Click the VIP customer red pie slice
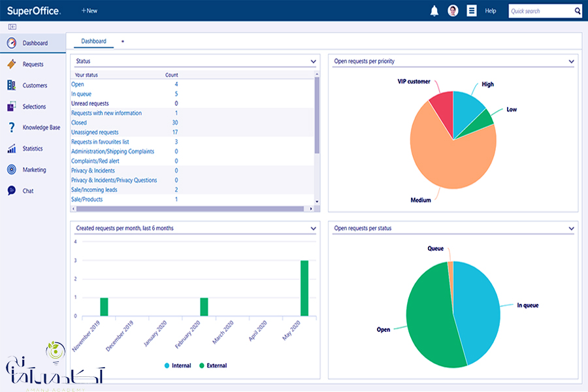This screenshot has width=588, height=392. [443, 109]
